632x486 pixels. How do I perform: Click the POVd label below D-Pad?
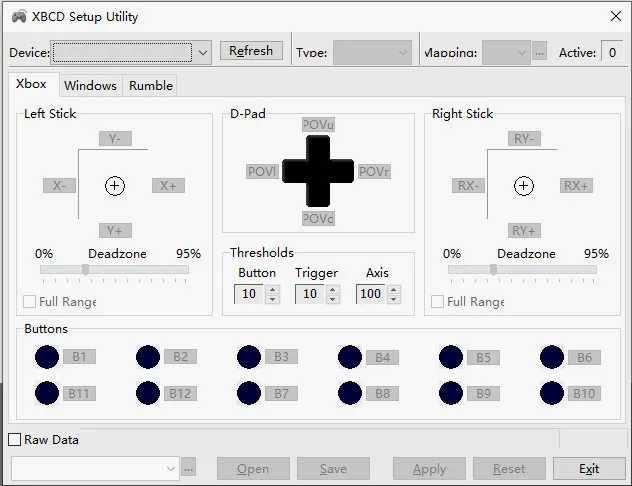(318, 218)
